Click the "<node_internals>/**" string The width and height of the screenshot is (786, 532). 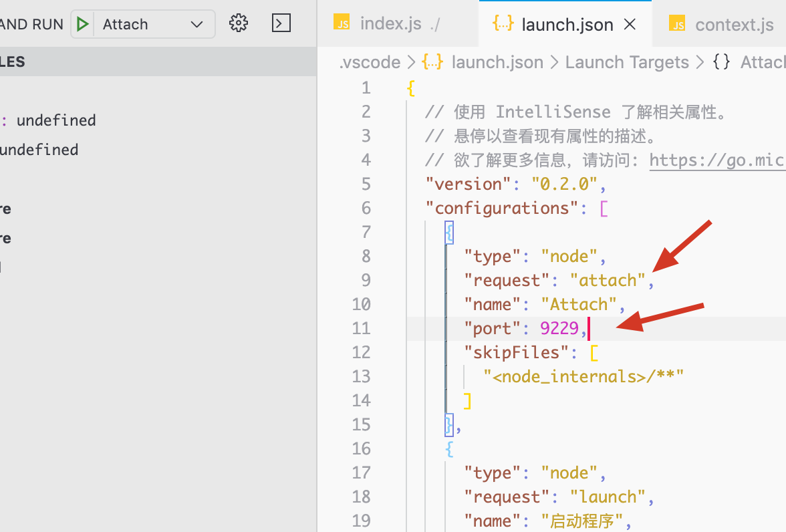[x=583, y=376]
